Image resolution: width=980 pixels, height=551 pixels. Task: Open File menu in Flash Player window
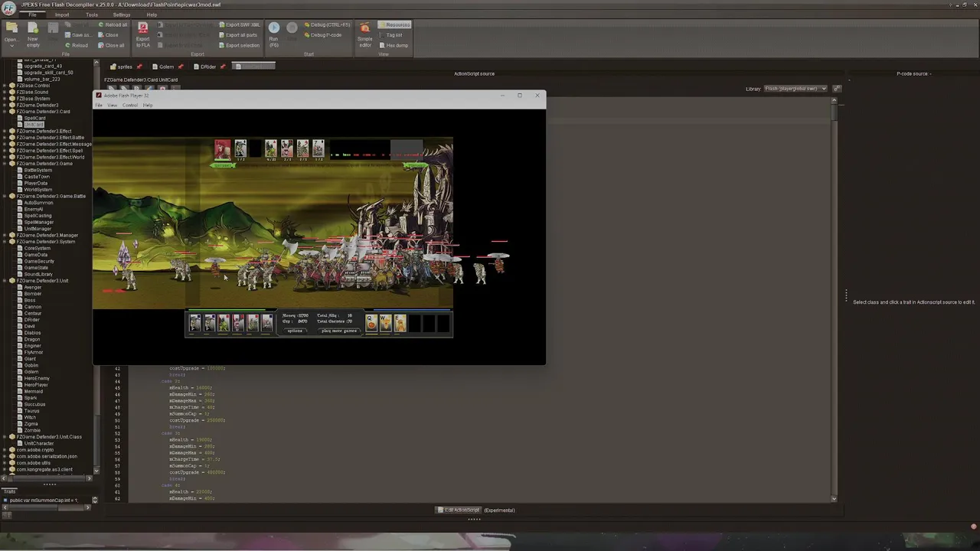pos(98,105)
